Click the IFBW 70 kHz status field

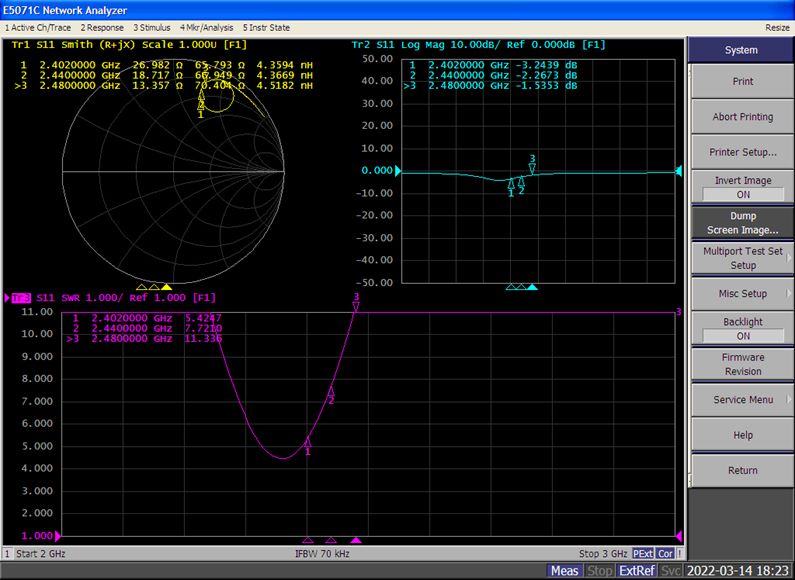(x=322, y=554)
